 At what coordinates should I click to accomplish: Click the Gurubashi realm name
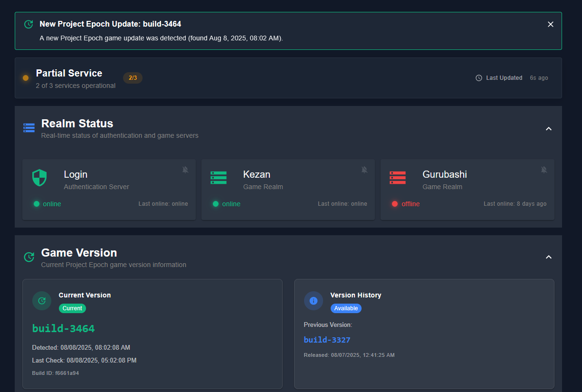point(445,174)
